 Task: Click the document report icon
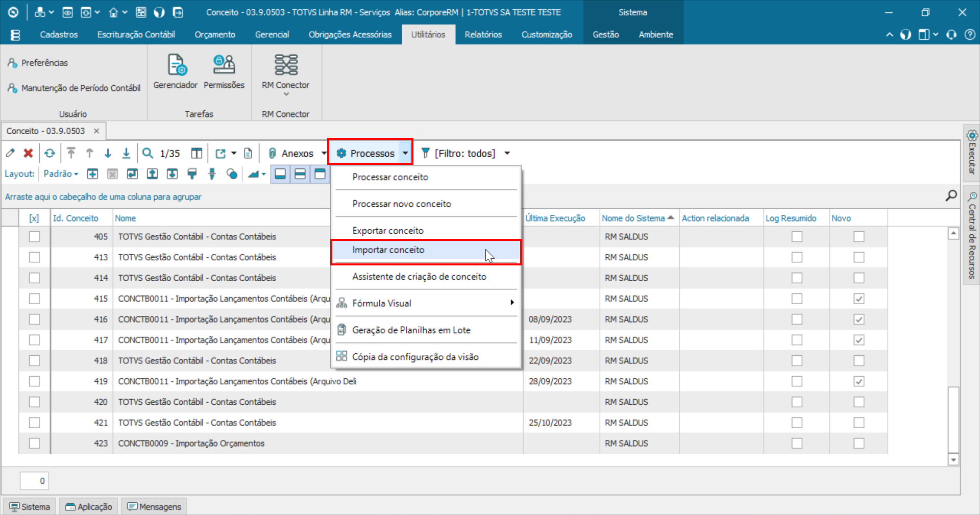pos(248,153)
